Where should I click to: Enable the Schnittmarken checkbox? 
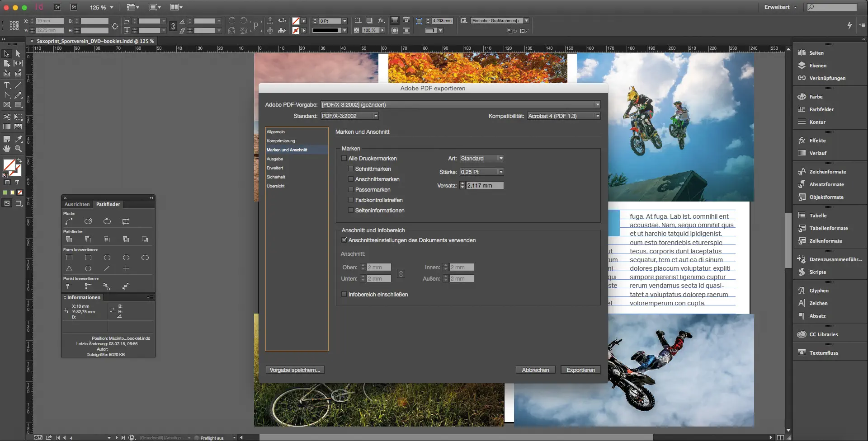(x=351, y=169)
